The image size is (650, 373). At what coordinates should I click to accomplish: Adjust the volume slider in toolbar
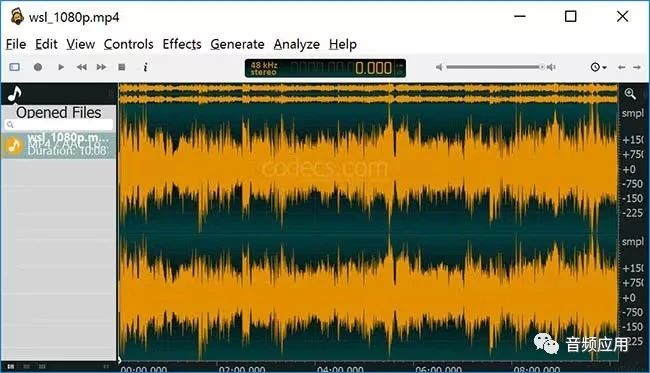coord(495,67)
